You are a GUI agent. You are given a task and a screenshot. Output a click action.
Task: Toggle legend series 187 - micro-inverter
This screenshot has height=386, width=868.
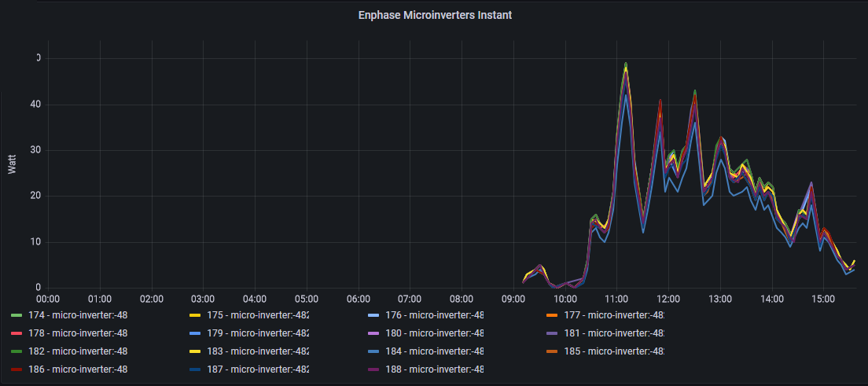(x=257, y=369)
